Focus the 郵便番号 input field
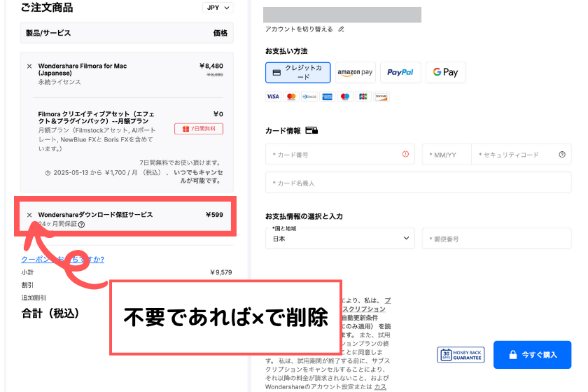The height and width of the screenshot is (392, 588). [x=496, y=238]
